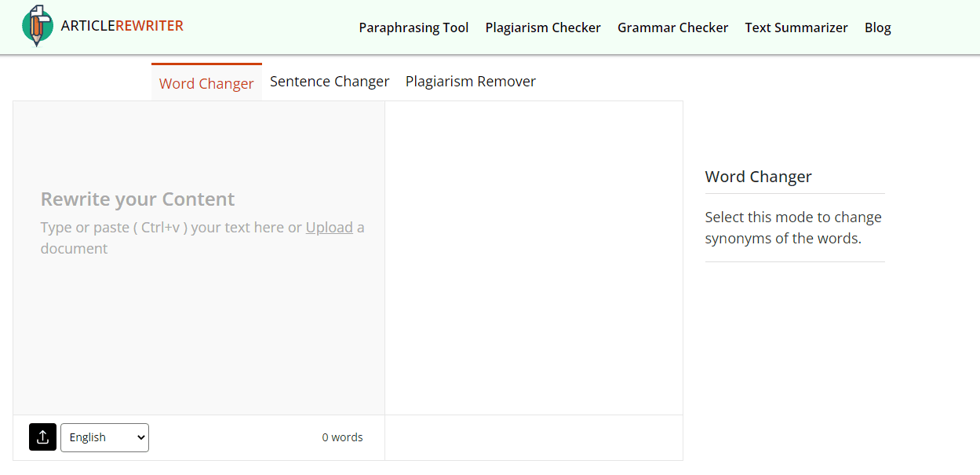This screenshot has width=980, height=475.
Task: Open Paraphrasing Tool from the navigation
Action: coord(413,27)
